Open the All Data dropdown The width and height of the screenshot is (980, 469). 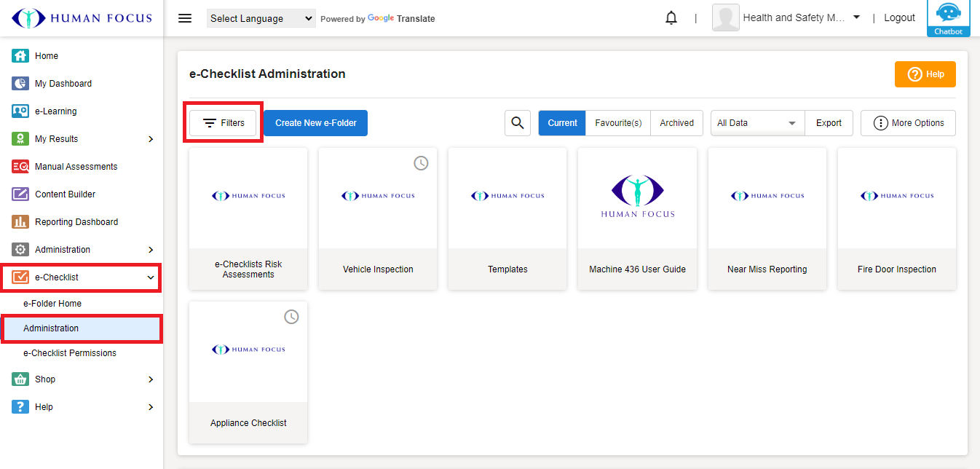(x=757, y=123)
